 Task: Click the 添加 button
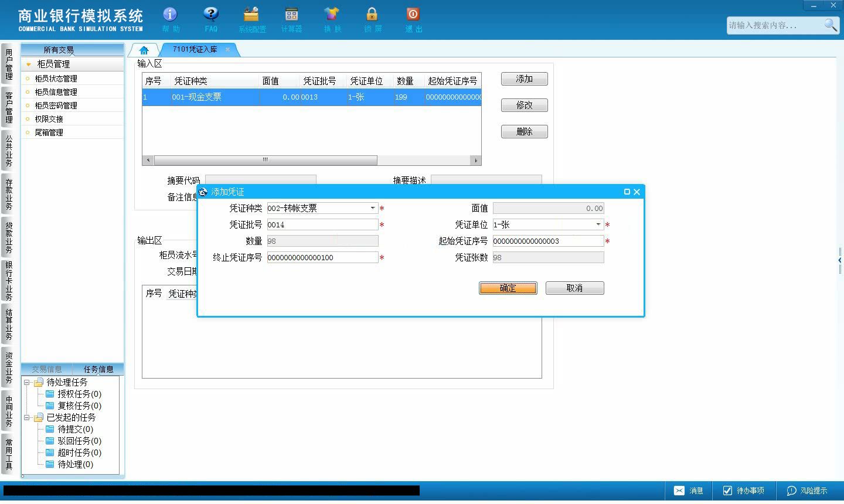point(525,79)
